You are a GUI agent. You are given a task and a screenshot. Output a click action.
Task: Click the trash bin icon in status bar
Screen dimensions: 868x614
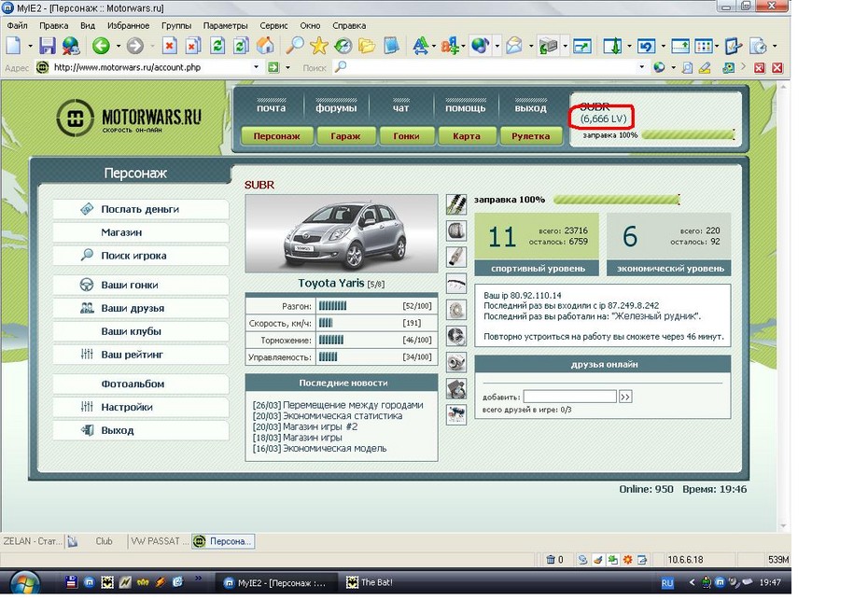[x=551, y=560]
